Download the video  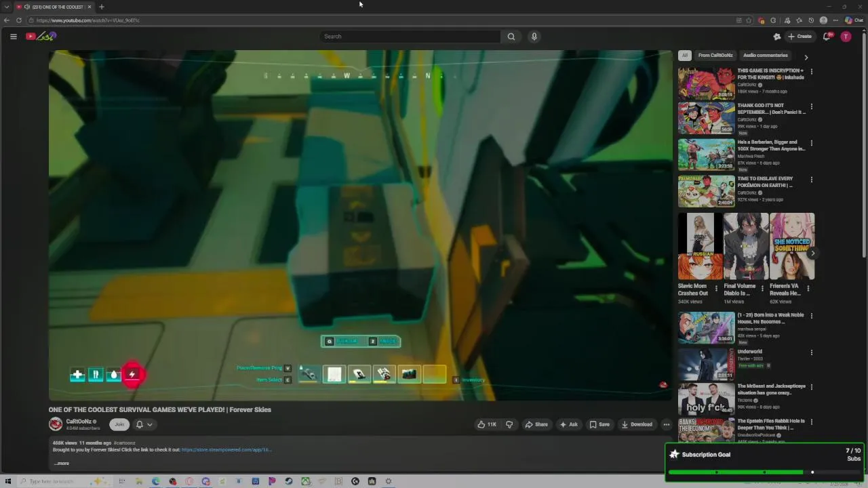pos(637,424)
